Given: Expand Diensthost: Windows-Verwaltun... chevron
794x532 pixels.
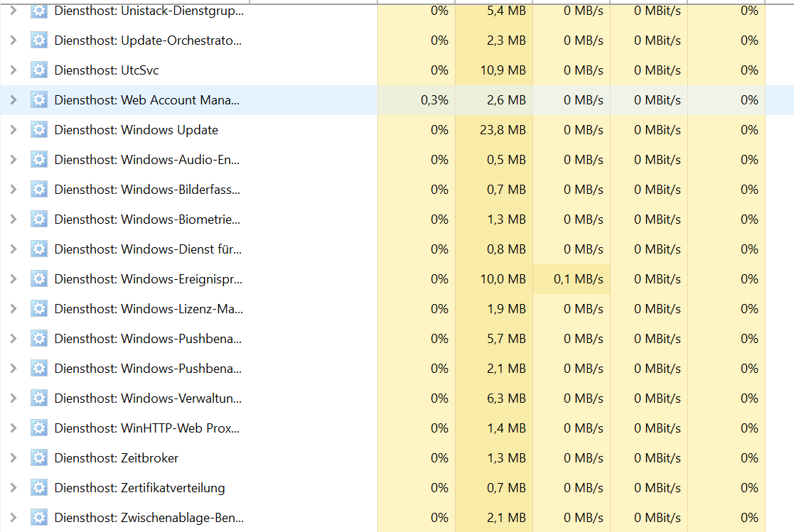Looking at the screenshot, I should tap(14, 398).
